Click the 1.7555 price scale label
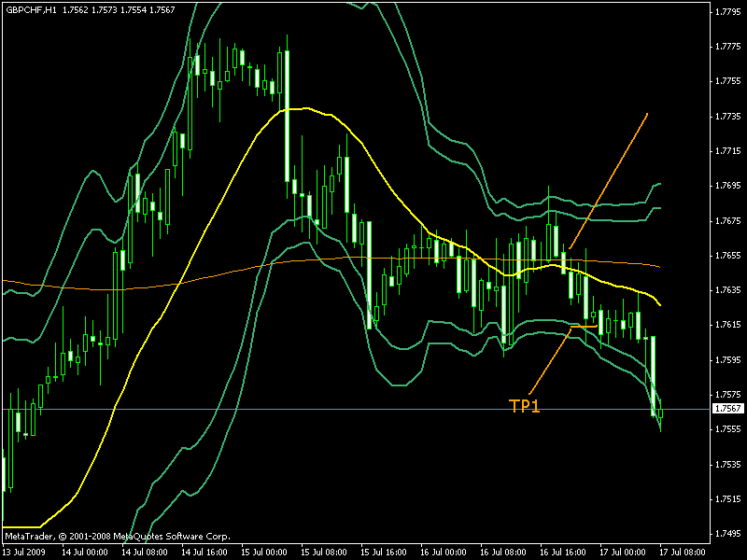Viewport: 747px width, 560px height. (x=728, y=429)
